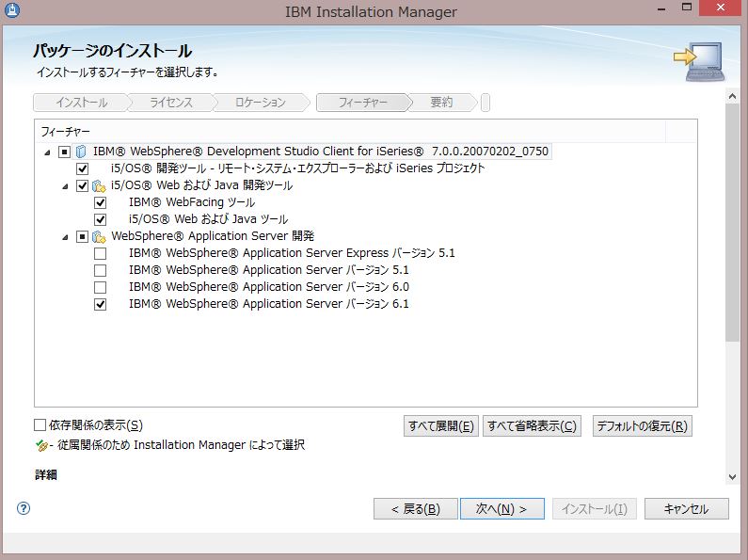Click the キャンセル button
This screenshot has height=560, width=748.
(687, 509)
